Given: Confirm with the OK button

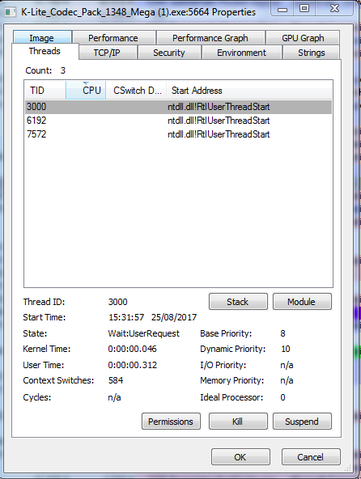Looking at the screenshot, I should (x=240, y=457).
